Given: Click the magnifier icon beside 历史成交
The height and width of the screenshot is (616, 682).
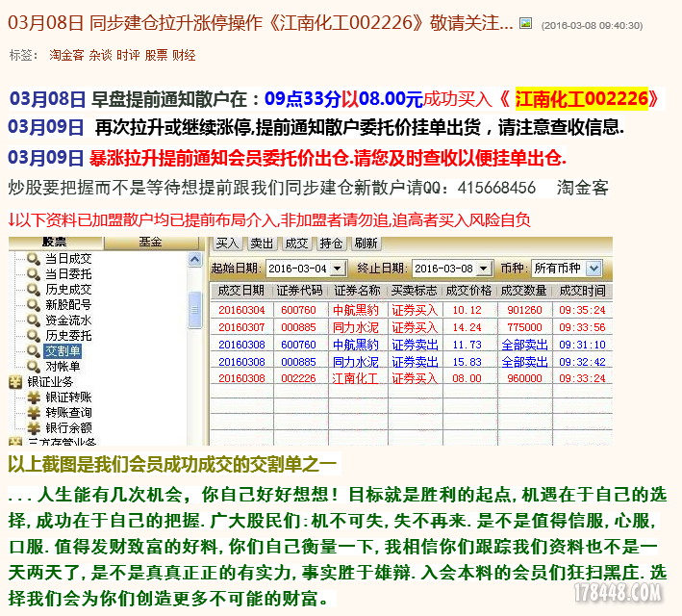Looking at the screenshot, I should point(34,289).
